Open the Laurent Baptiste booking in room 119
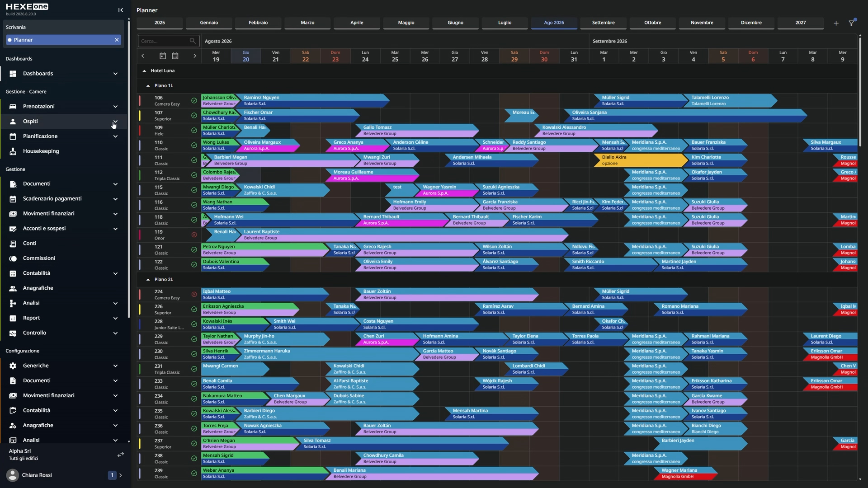Viewport: 868px width, 488px height. click(402, 235)
